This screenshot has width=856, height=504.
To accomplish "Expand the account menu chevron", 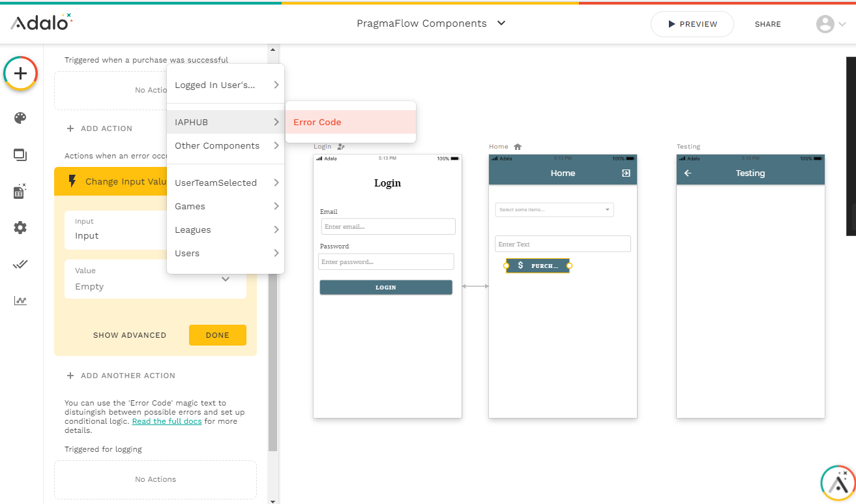I will (842, 25).
